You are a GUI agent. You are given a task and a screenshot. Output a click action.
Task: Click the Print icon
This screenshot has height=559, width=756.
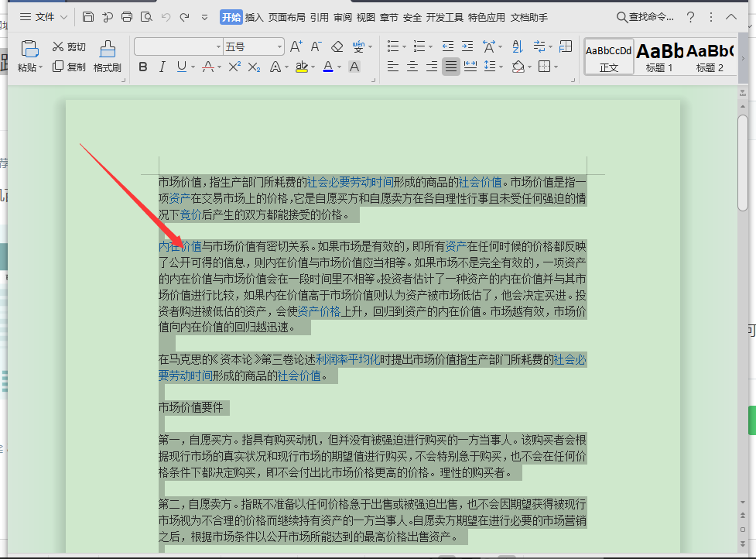127,17
